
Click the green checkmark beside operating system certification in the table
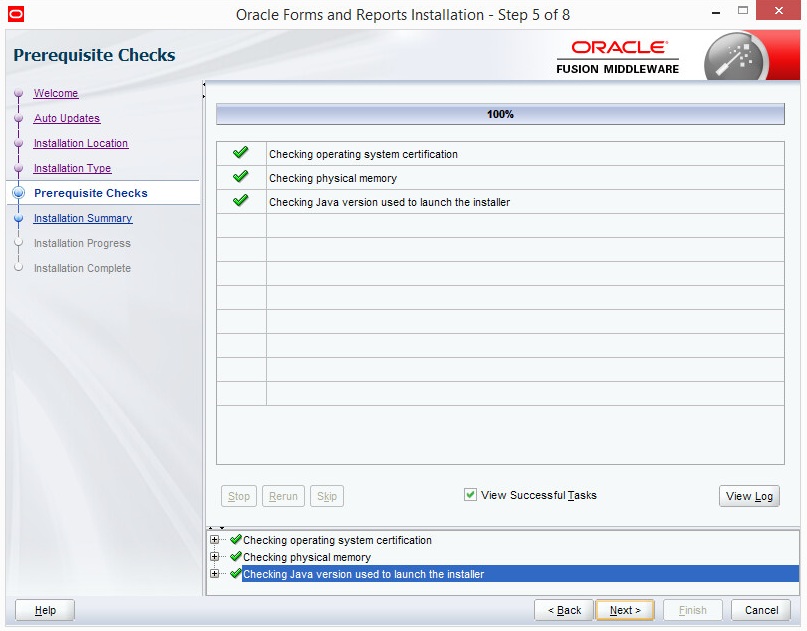[x=240, y=152]
